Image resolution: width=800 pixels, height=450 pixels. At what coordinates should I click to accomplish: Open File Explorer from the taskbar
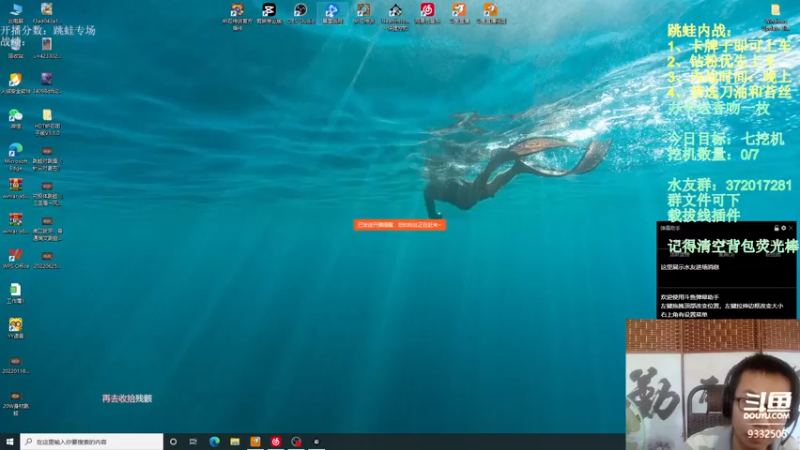click(x=235, y=442)
